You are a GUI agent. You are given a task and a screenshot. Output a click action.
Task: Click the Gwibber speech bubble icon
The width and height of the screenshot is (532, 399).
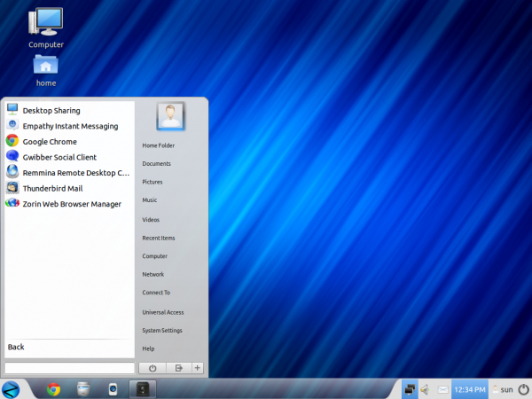pyautogui.click(x=12, y=156)
